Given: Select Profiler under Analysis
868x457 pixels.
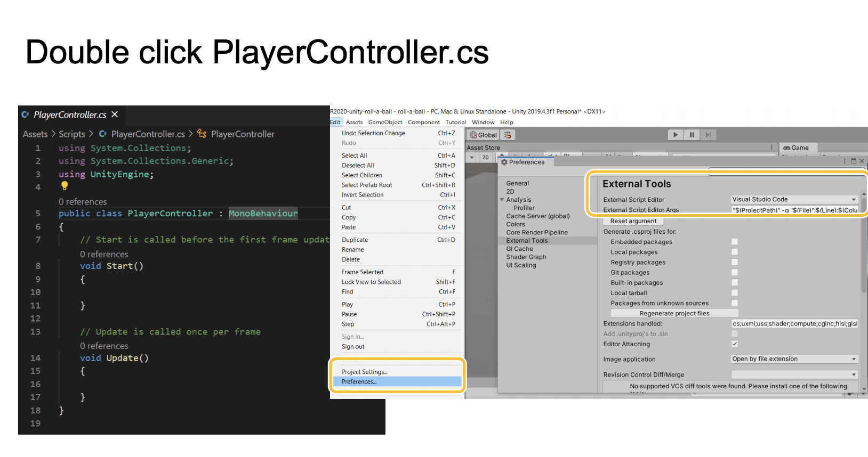Looking at the screenshot, I should (x=524, y=208).
